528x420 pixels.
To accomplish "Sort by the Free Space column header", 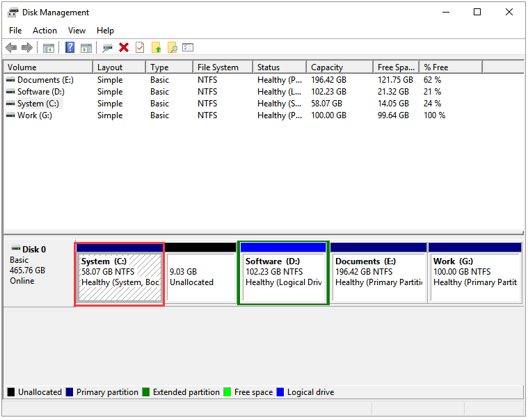I will tap(396, 67).
